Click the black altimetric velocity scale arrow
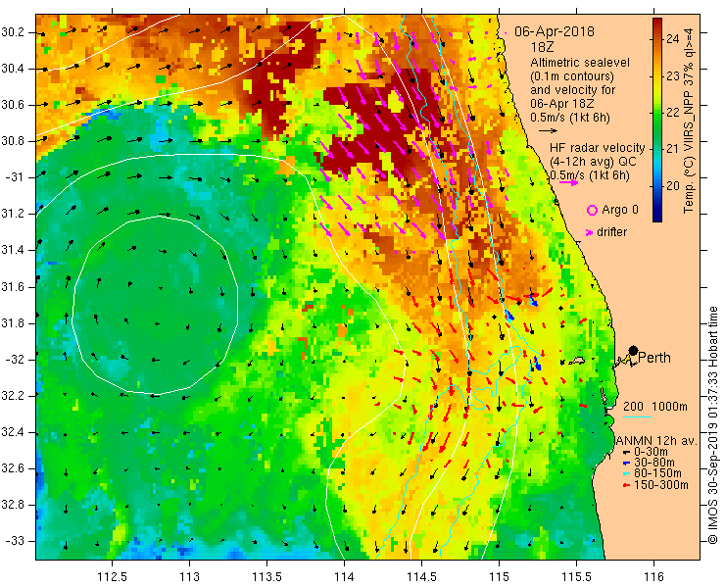 click(548, 131)
